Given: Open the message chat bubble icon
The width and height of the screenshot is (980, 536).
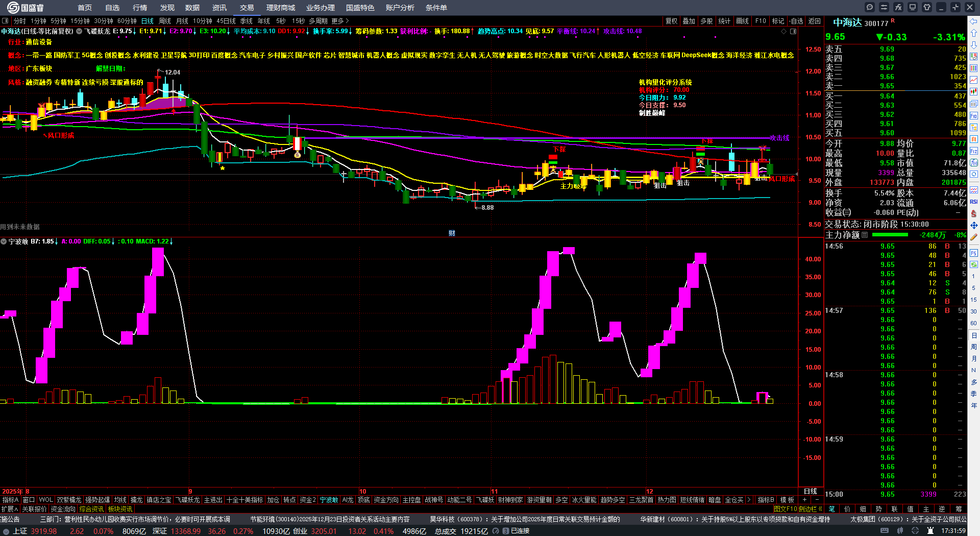Looking at the screenshot, I should click(870, 7).
